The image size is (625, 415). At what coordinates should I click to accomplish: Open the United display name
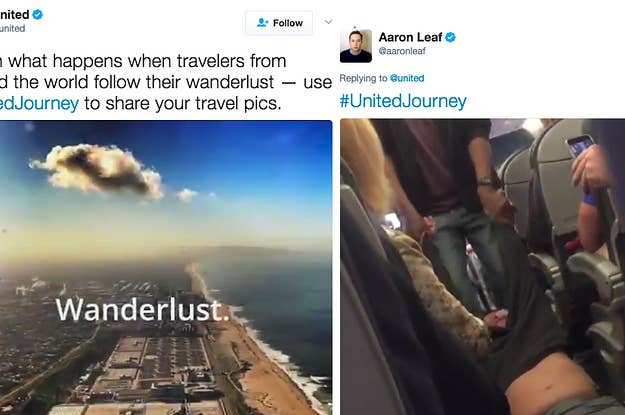click(x=15, y=15)
